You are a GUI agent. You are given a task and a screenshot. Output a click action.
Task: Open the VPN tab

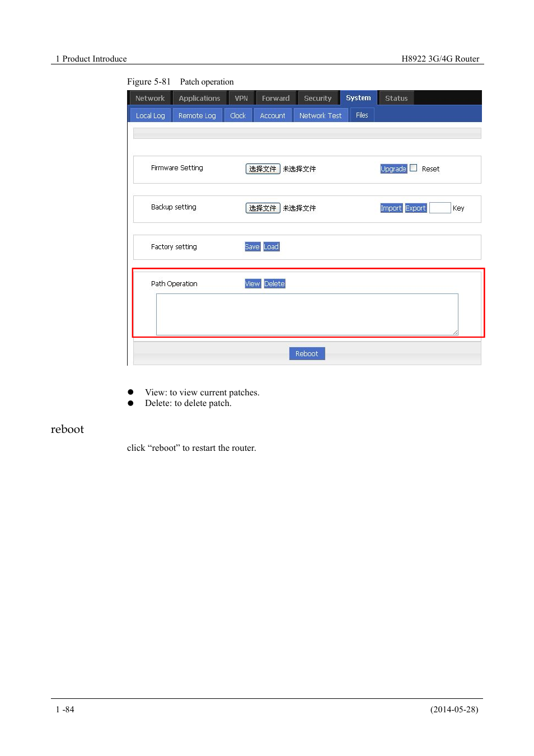241,98
